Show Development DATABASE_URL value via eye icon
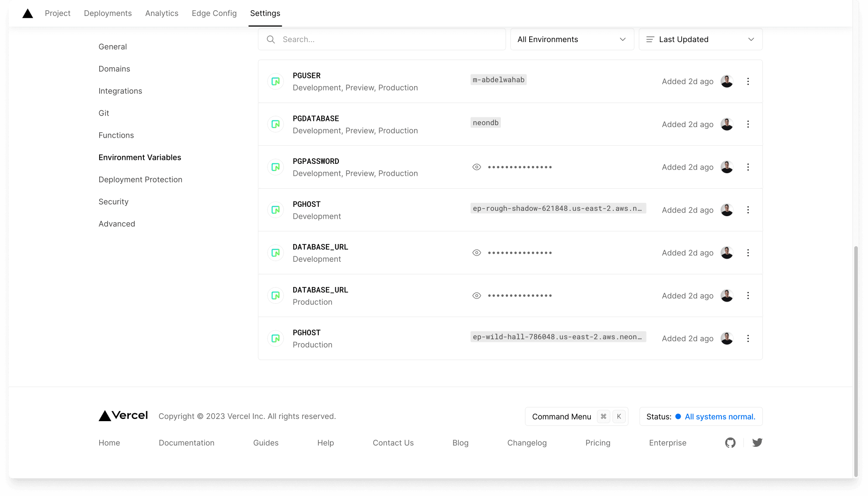 pyautogui.click(x=477, y=253)
